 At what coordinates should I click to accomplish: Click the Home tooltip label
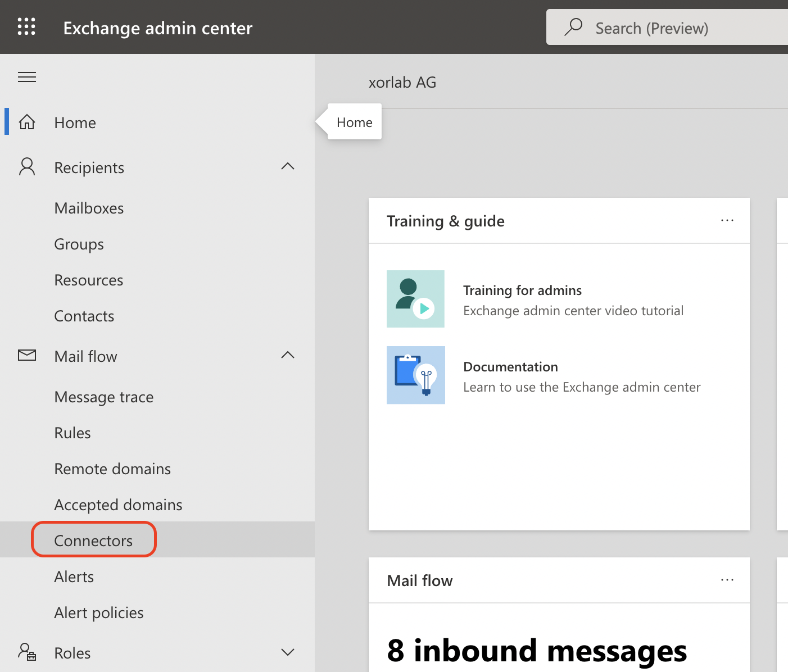tap(355, 122)
